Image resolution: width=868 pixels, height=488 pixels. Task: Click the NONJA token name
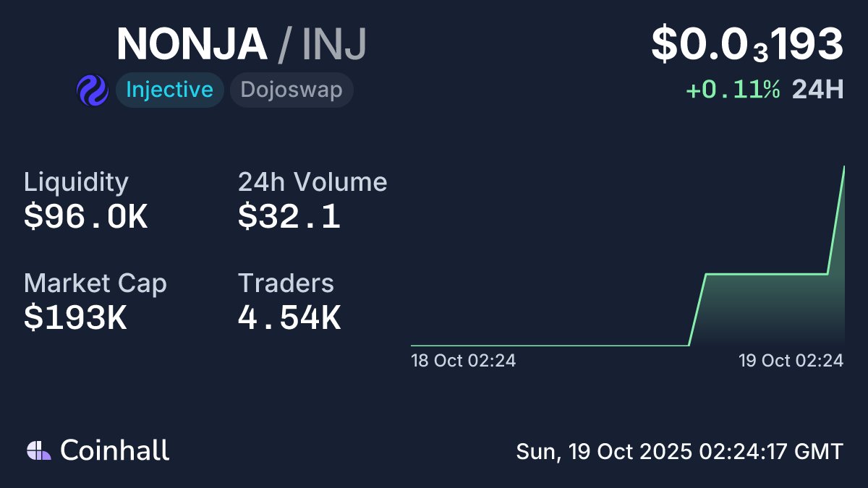[x=192, y=45]
